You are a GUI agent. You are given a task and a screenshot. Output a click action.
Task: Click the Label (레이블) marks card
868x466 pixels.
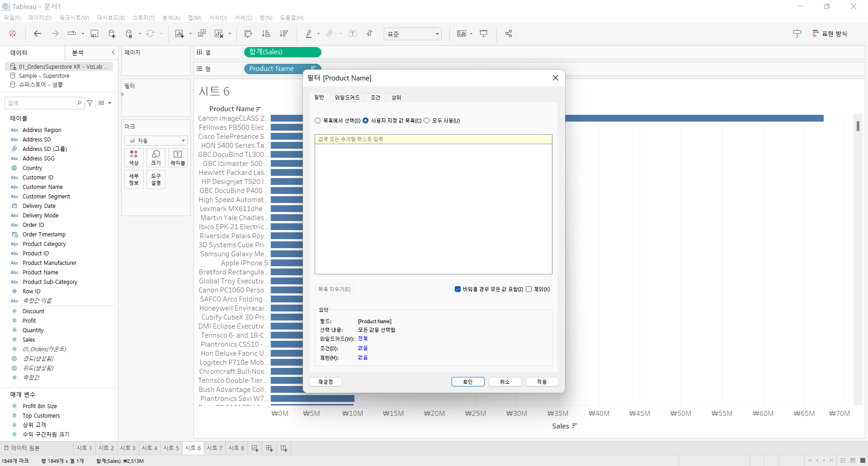coord(178,158)
